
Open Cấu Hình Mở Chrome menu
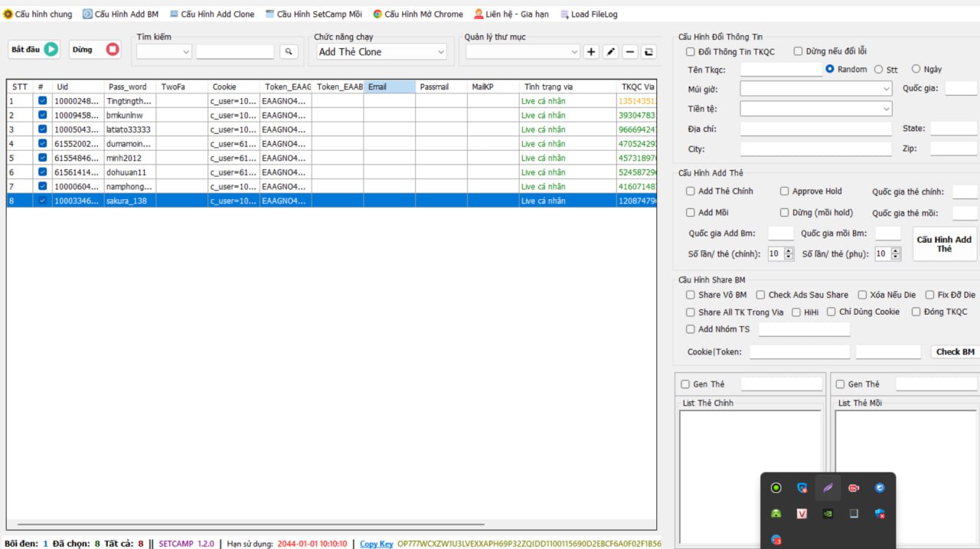(x=418, y=14)
